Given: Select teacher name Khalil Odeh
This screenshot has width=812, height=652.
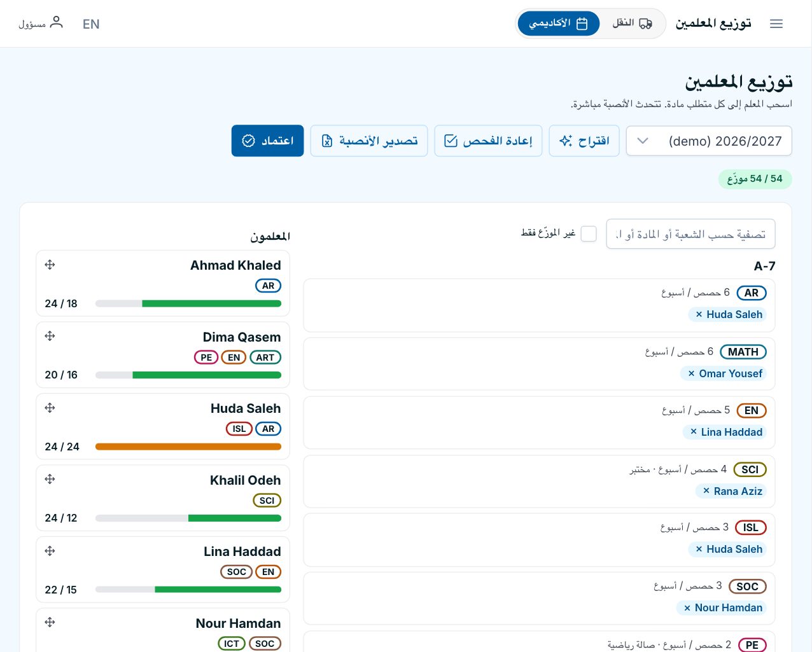Looking at the screenshot, I should pos(246,480).
